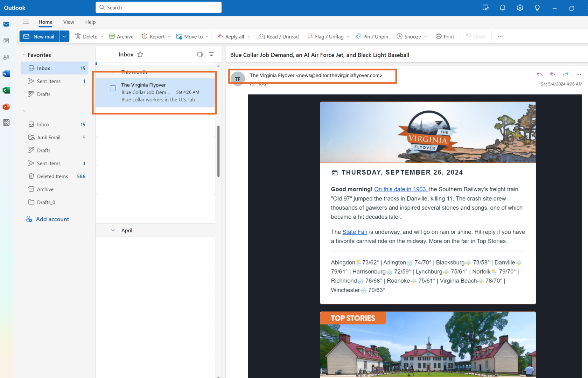
Task: Delete the selected message
Action: click(x=86, y=36)
